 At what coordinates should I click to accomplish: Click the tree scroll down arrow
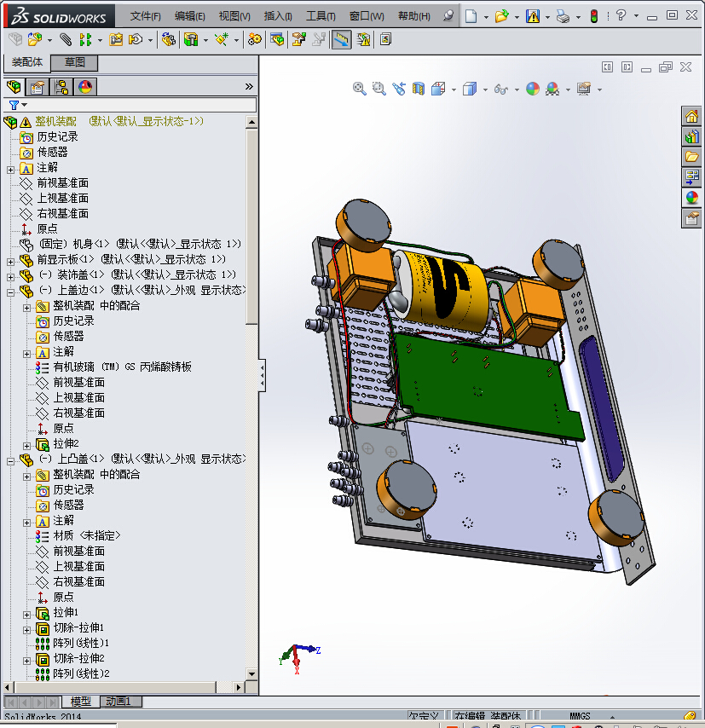(251, 673)
